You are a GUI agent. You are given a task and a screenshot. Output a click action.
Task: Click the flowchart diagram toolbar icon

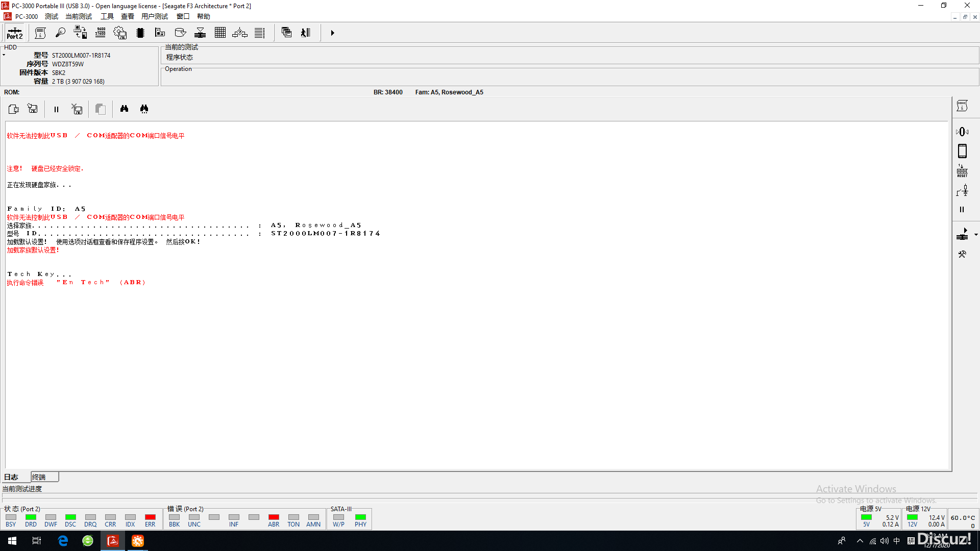point(240,33)
